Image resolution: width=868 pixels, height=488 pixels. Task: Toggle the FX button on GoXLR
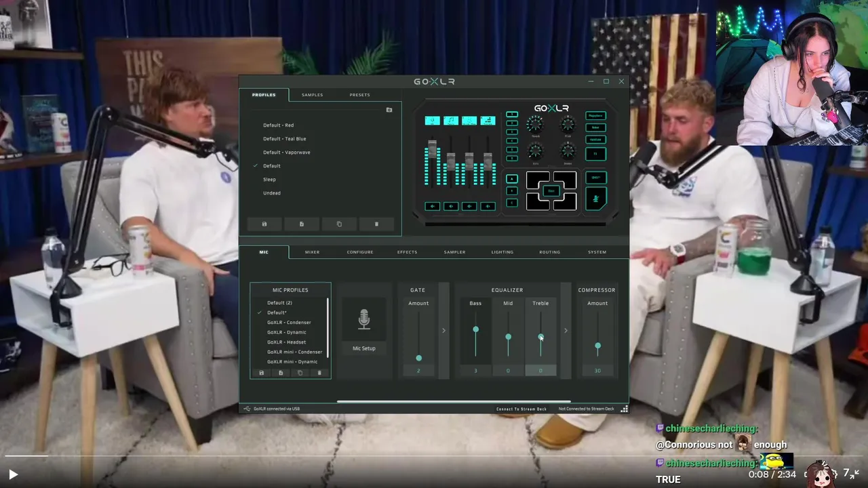point(596,154)
